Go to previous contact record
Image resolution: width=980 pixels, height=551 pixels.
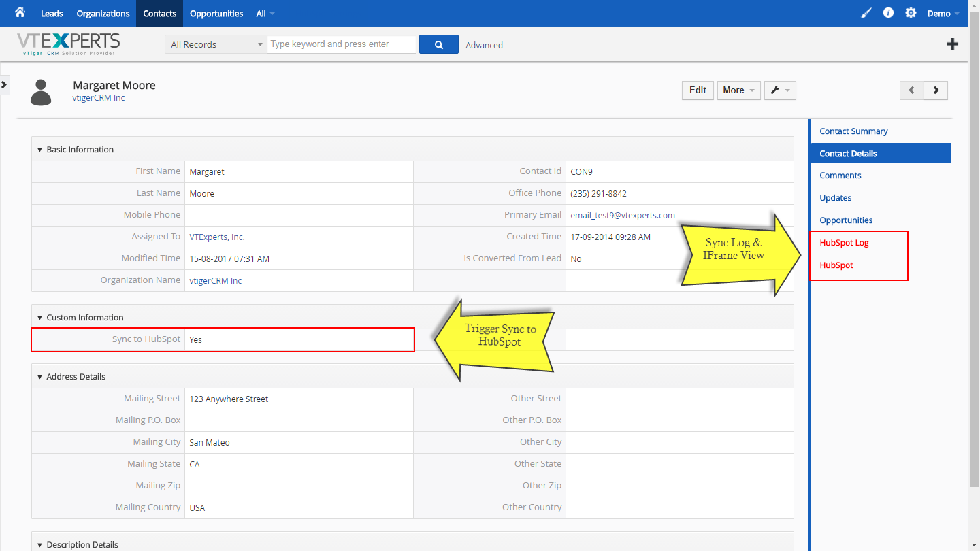tap(911, 90)
